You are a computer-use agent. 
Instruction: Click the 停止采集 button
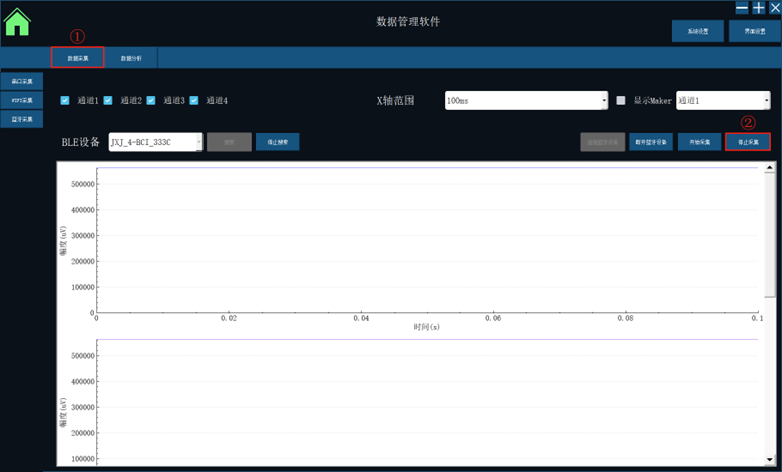click(x=747, y=142)
